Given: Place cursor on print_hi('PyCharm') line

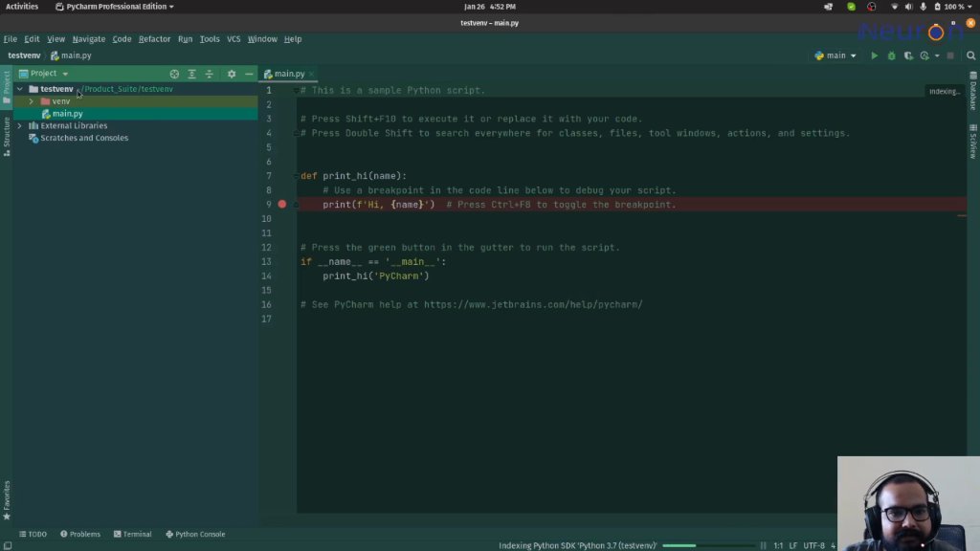Looking at the screenshot, I should [375, 276].
